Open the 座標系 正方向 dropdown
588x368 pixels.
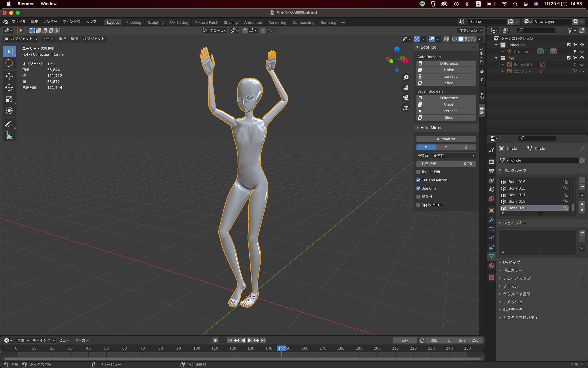tap(454, 156)
